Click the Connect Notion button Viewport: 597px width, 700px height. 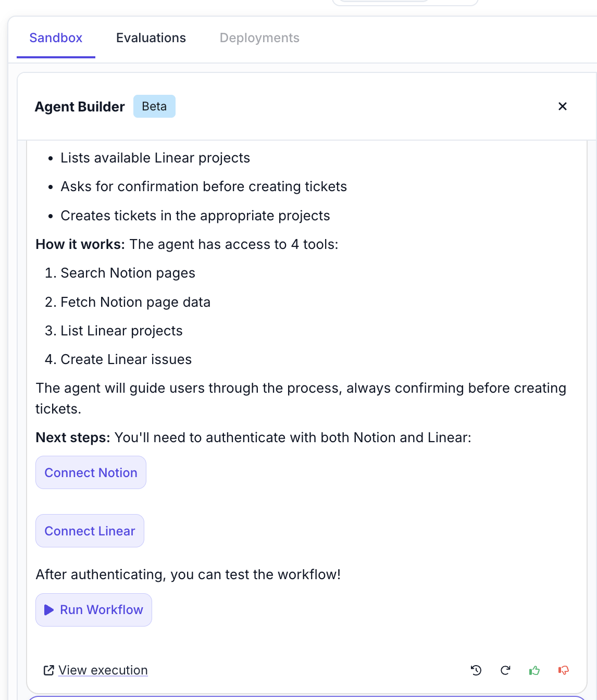coord(91,472)
